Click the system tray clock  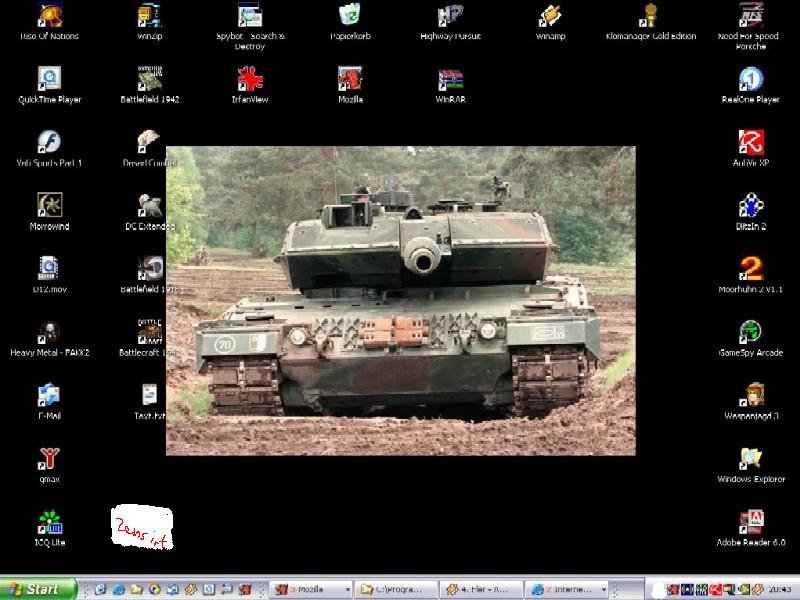tap(780, 590)
